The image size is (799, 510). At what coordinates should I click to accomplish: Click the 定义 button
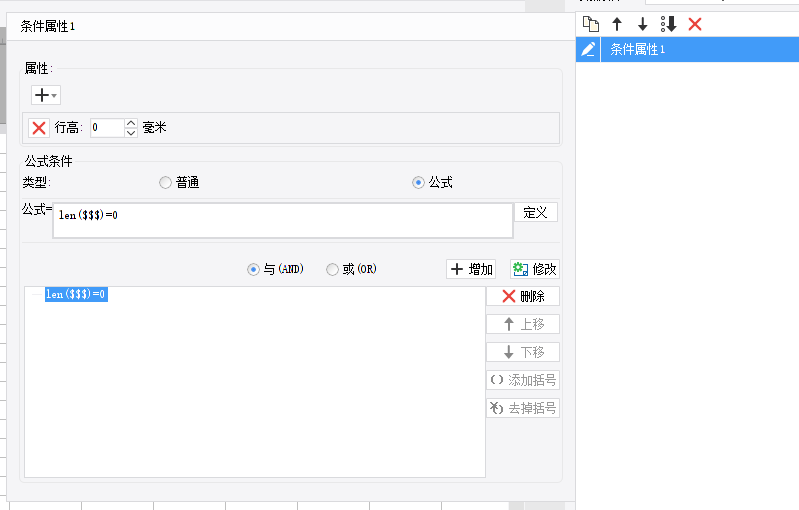tap(536, 212)
